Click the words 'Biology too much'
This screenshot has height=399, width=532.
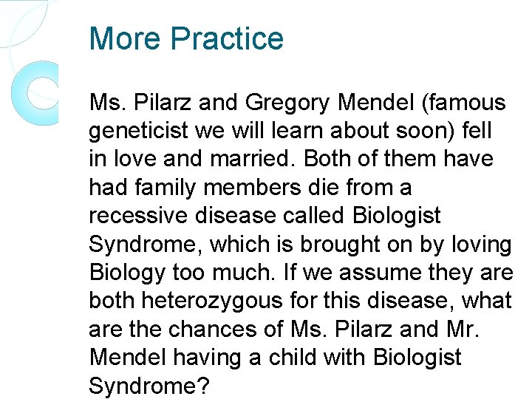[x=182, y=273]
